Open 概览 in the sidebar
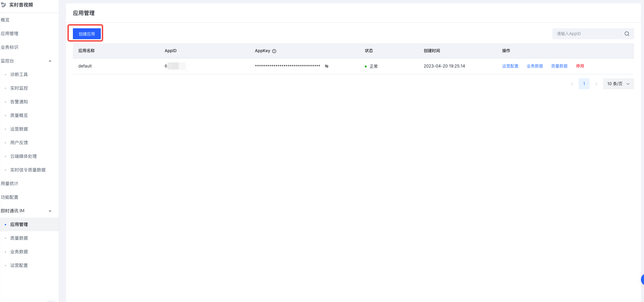644x302 pixels. [5, 20]
